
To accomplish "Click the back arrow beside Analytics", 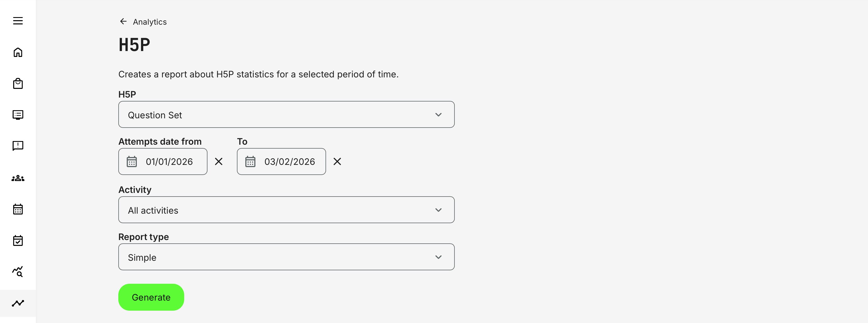I will 123,22.
